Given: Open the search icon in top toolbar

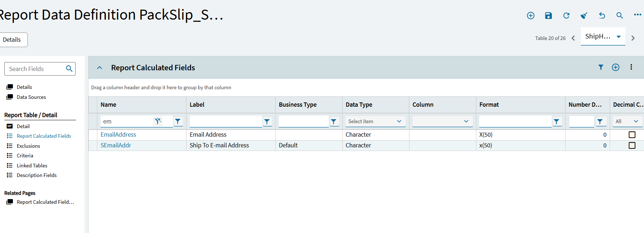Looking at the screenshot, I should (x=620, y=15).
